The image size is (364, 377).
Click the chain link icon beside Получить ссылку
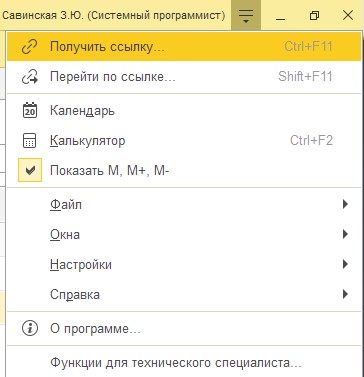point(30,47)
